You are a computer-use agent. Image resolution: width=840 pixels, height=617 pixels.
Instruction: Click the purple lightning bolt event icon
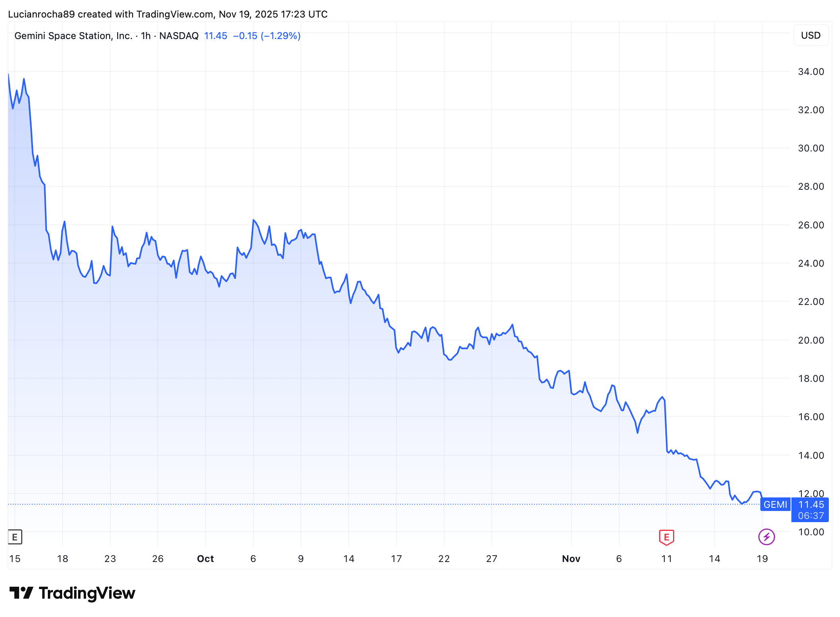766,537
